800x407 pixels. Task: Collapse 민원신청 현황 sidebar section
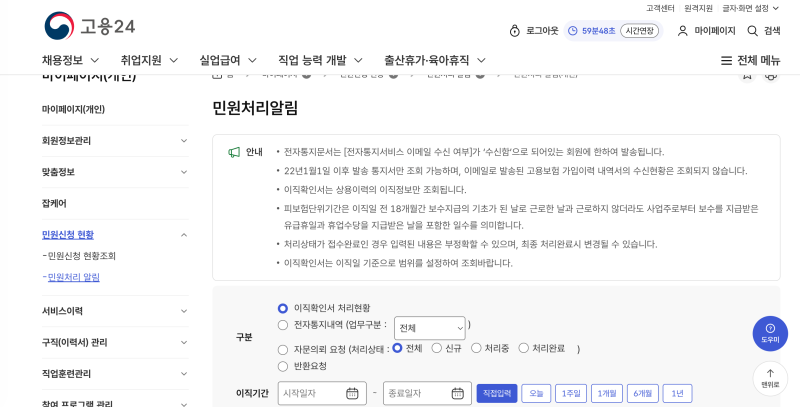(x=184, y=235)
